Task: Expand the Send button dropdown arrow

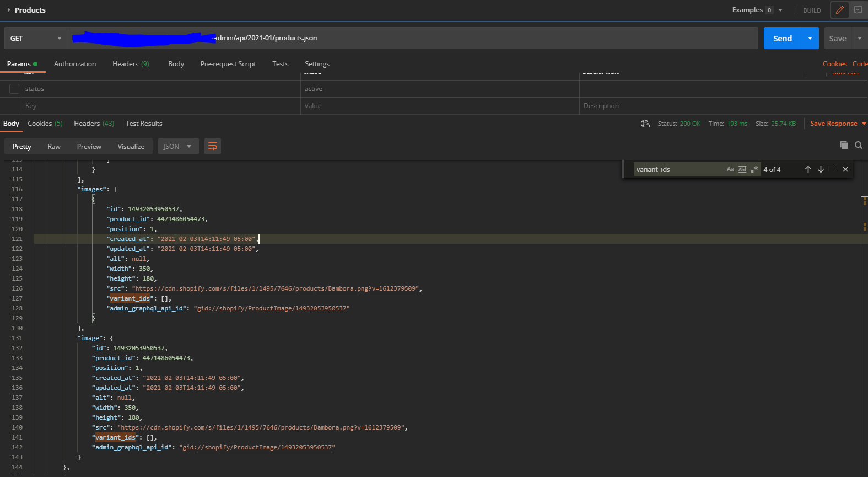Action: click(810, 38)
